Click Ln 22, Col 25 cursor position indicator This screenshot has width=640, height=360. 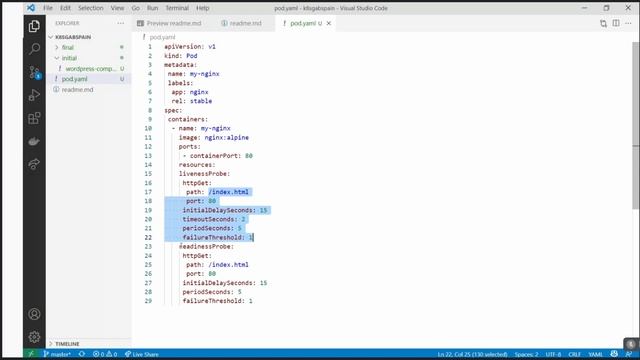pyautogui.click(x=472, y=354)
